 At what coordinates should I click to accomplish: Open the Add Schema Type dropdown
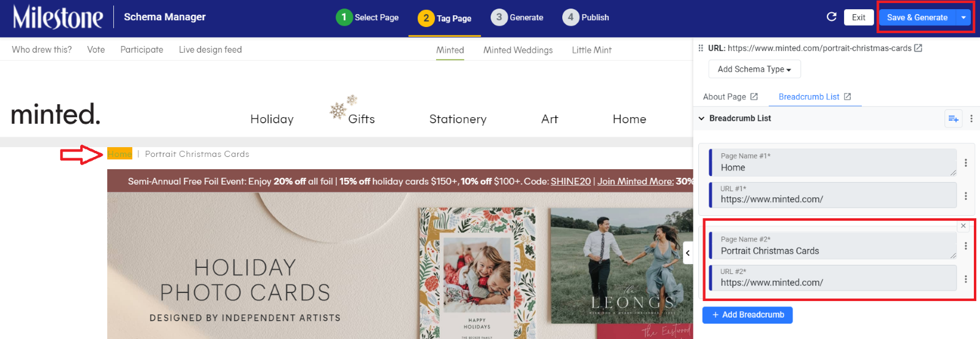pos(755,69)
